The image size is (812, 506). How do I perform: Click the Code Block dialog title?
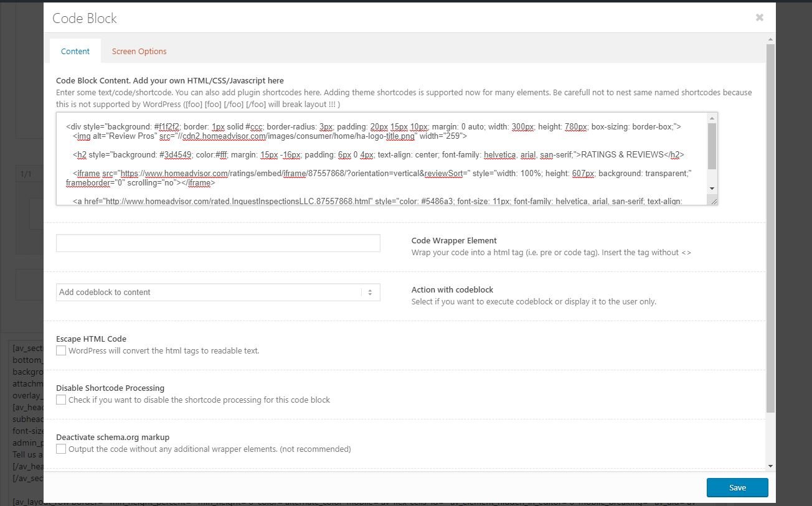[85, 18]
